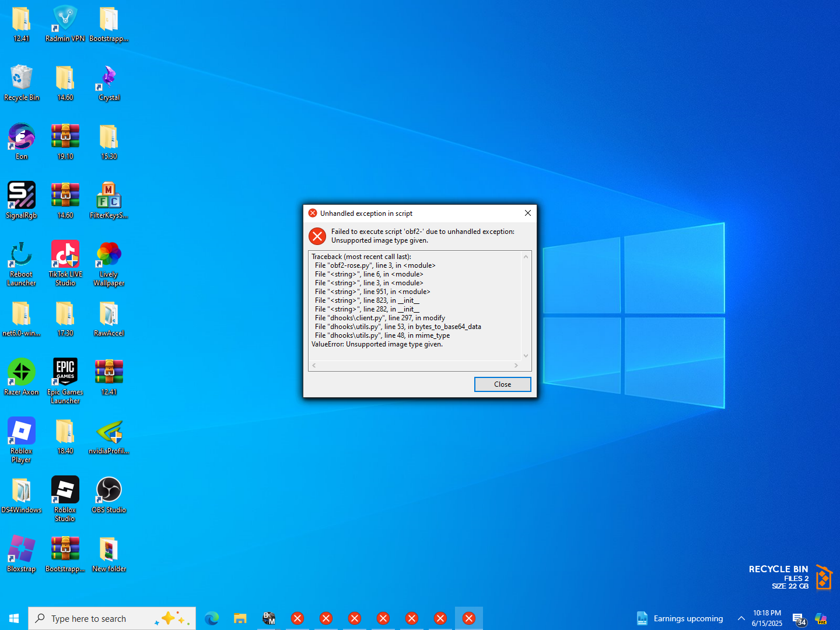Select Epic Games Launcher icon
The image size is (840, 630).
pyautogui.click(x=65, y=372)
